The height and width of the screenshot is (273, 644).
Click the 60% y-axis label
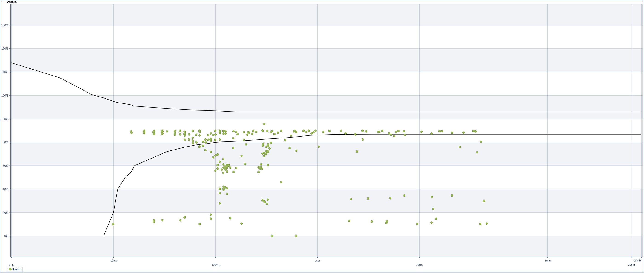pyautogui.click(x=6, y=166)
